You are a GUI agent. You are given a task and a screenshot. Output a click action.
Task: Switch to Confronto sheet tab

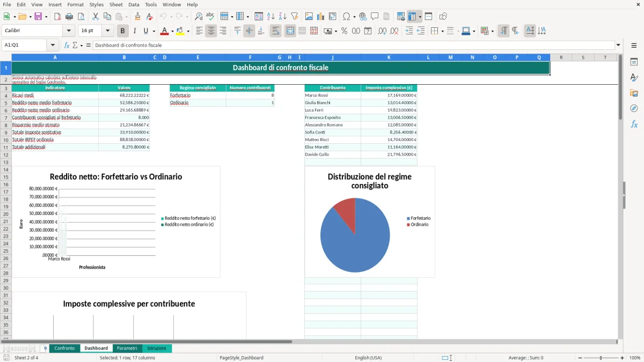pos(64,348)
